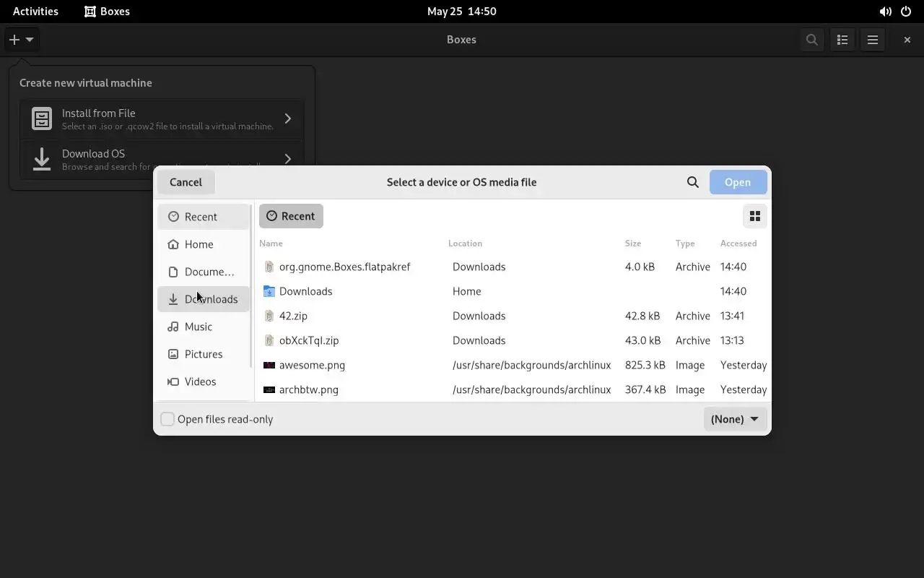Image resolution: width=924 pixels, height=578 pixels.
Task: Click the flatpakref file icon
Action: coord(269,267)
